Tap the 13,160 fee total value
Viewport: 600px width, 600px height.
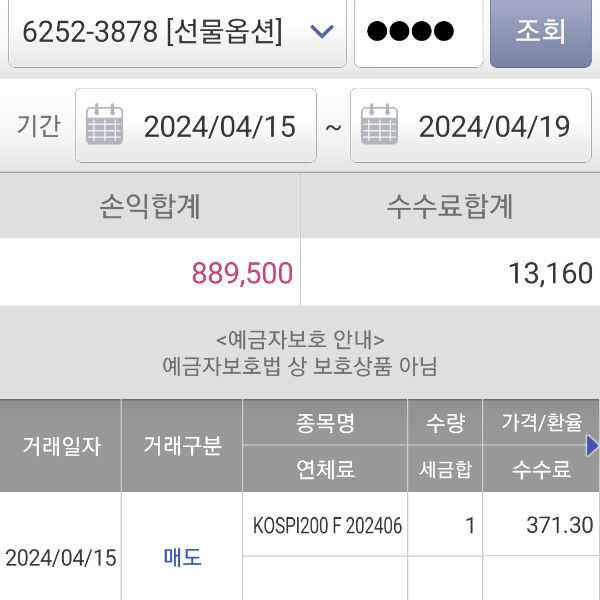point(550,274)
